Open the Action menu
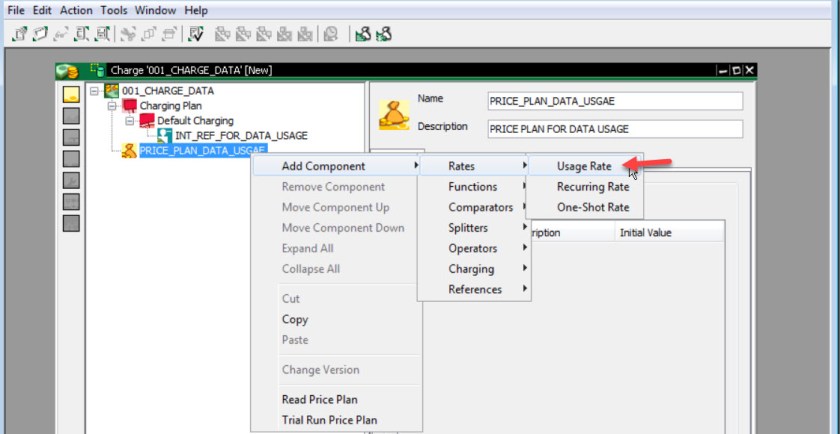 [x=76, y=10]
